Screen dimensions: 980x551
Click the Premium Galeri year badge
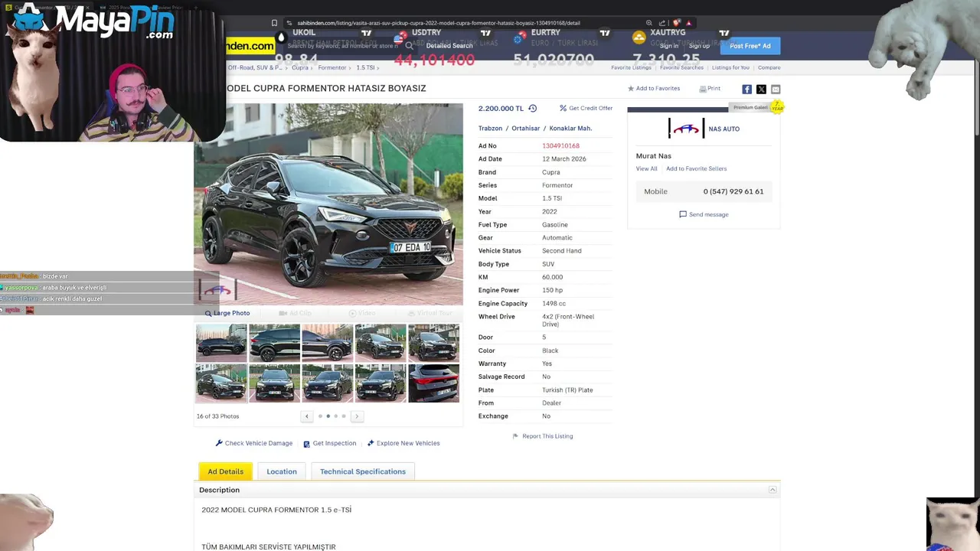click(x=777, y=107)
